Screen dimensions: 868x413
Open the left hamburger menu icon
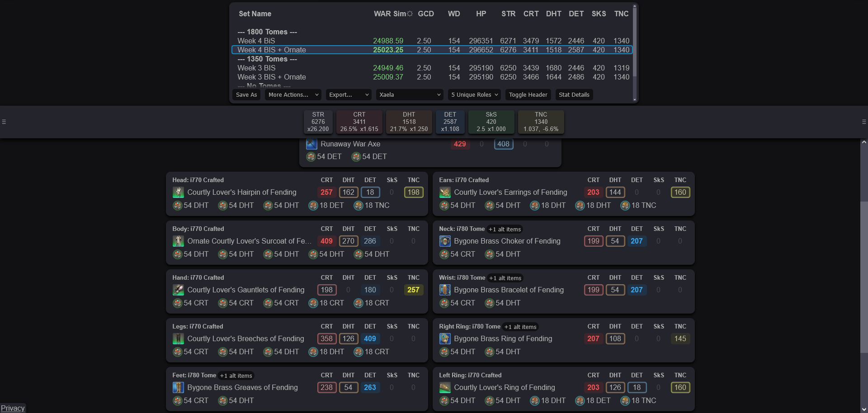[x=4, y=122]
